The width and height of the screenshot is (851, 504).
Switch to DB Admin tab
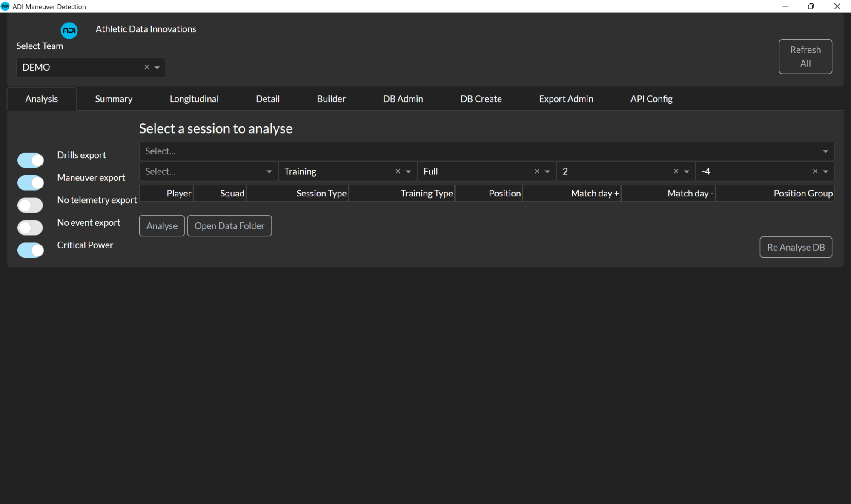coord(403,99)
